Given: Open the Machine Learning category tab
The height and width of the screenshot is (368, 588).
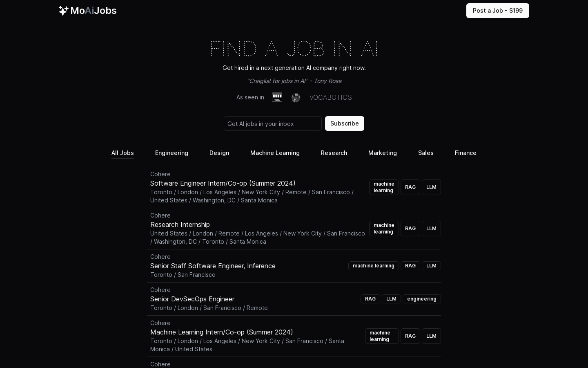Looking at the screenshot, I should pyautogui.click(x=275, y=153).
